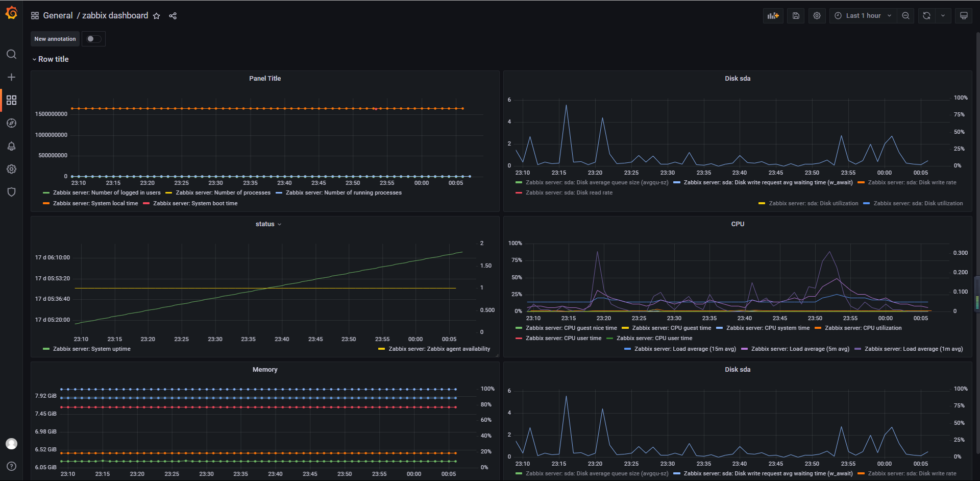Collapse the Row title section
980x481 pixels.
(50, 59)
